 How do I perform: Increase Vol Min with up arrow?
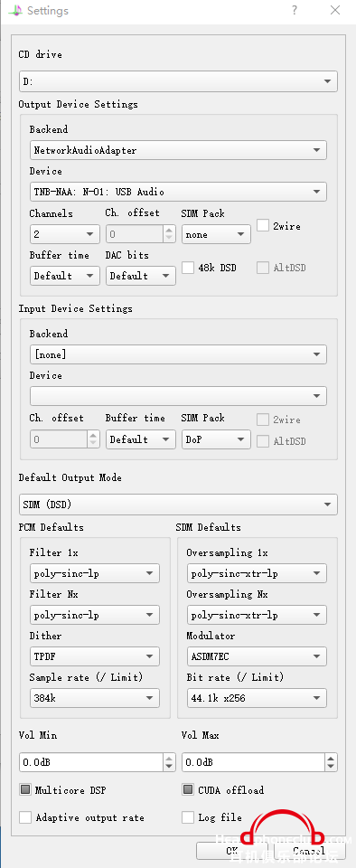click(169, 758)
